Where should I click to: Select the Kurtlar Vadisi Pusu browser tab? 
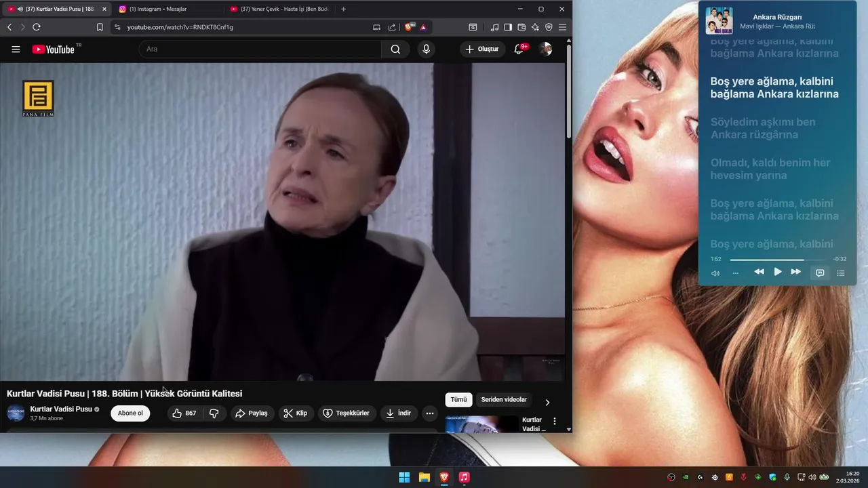58,9
